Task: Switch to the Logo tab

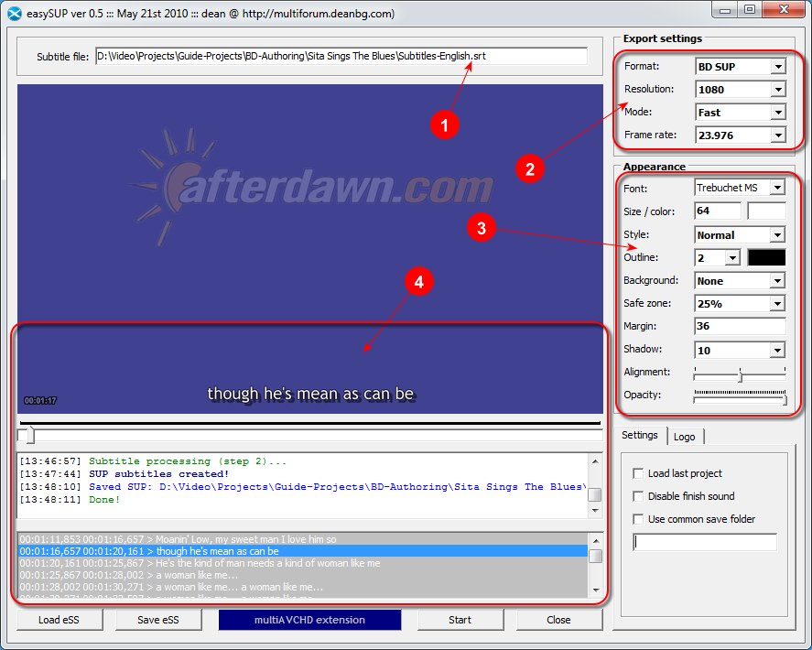Action: point(684,437)
